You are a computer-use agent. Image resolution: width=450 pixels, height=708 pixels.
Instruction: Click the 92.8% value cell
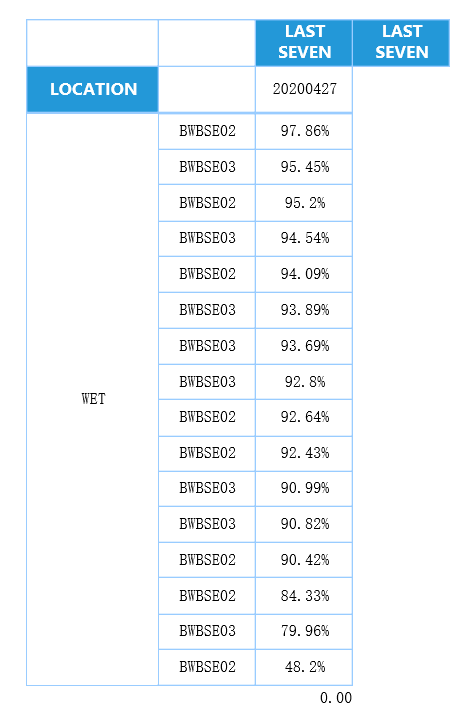pyautogui.click(x=304, y=382)
